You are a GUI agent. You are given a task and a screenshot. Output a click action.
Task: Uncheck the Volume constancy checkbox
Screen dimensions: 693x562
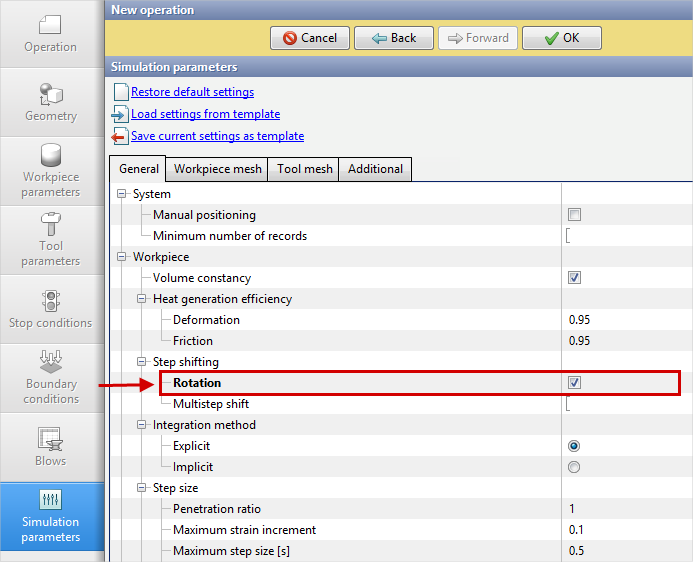(x=574, y=278)
